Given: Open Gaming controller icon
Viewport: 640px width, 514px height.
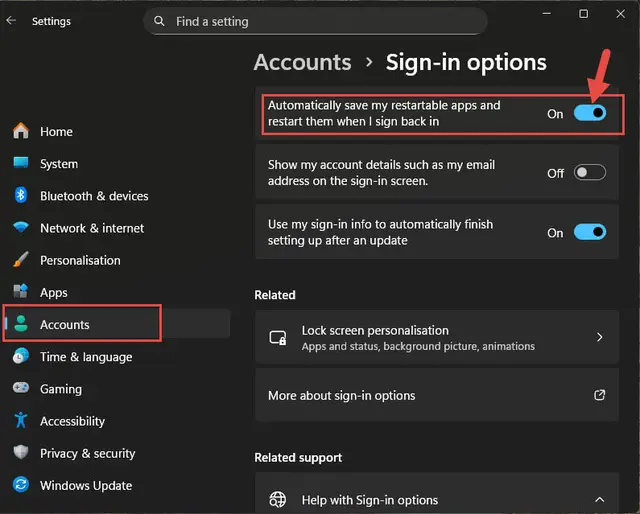Looking at the screenshot, I should [x=20, y=387].
